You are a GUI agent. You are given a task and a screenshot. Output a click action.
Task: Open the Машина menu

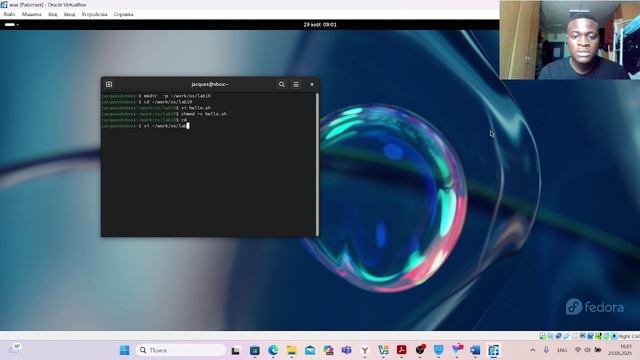pyautogui.click(x=31, y=14)
